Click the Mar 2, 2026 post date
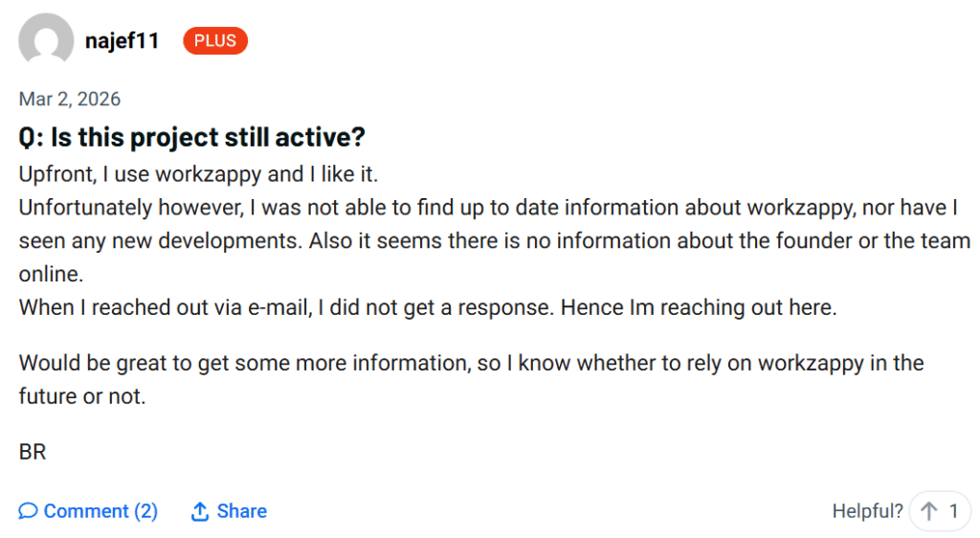Viewport: 980px width, 538px height. click(69, 99)
